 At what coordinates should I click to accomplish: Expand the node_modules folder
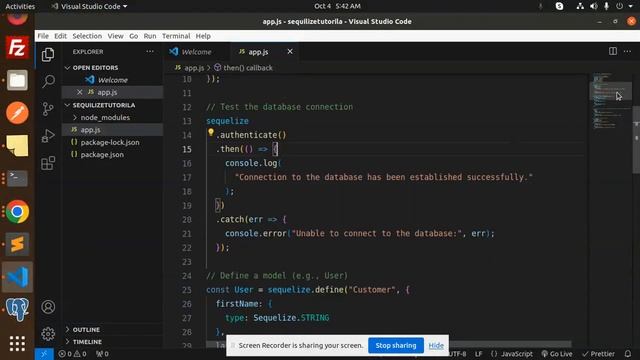pyautogui.click(x=101, y=118)
